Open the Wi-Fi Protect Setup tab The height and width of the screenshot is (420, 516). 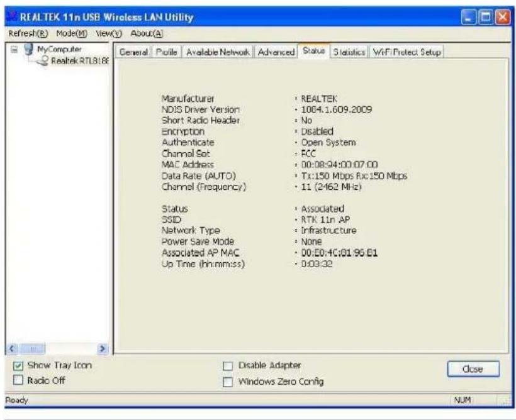(407, 52)
